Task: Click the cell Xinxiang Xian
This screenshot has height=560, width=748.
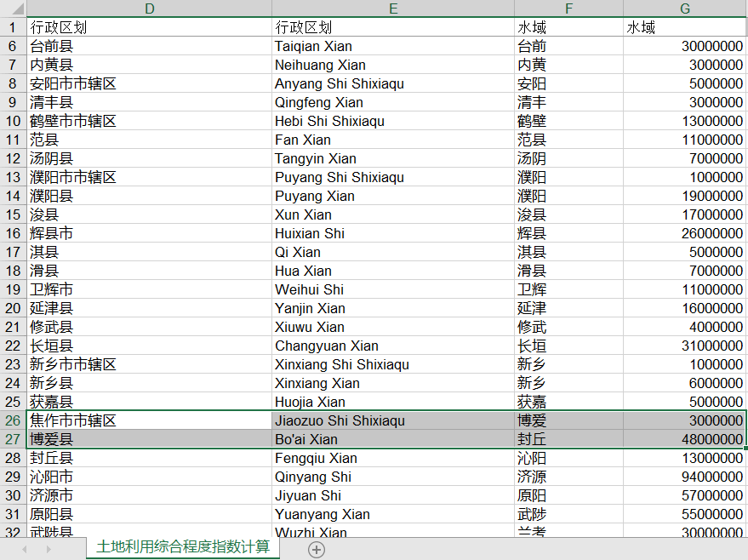Action: [393, 383]
